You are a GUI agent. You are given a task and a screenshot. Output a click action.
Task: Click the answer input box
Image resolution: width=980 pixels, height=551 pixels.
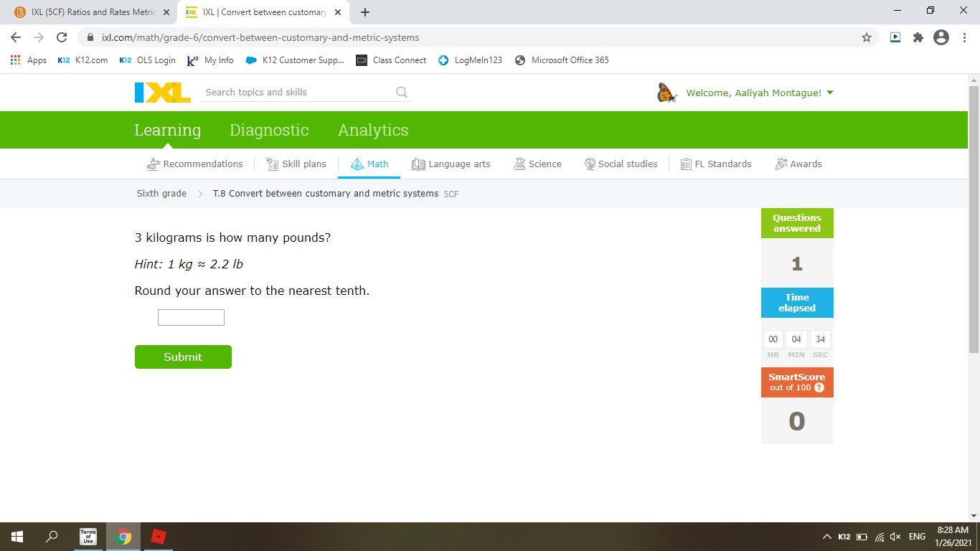(x=191, y=317)
